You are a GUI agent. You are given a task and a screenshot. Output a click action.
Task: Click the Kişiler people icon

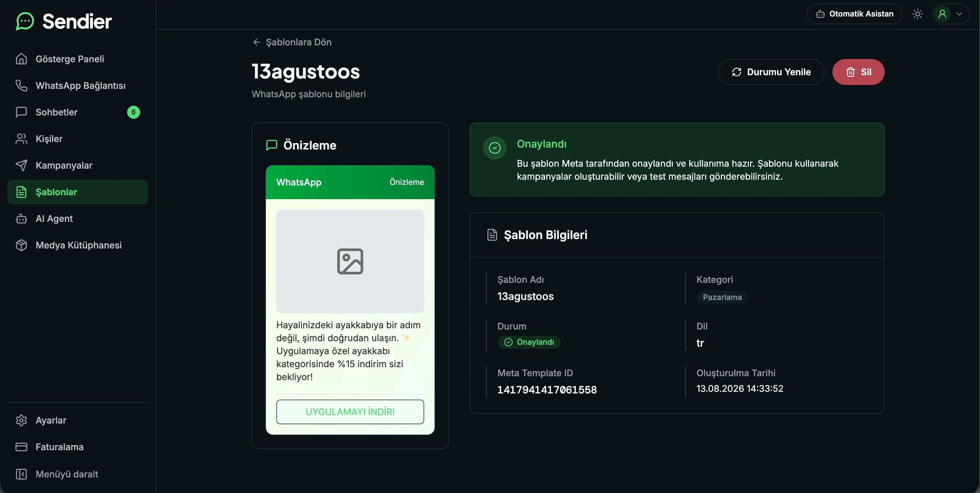click(x=21, y=139)
